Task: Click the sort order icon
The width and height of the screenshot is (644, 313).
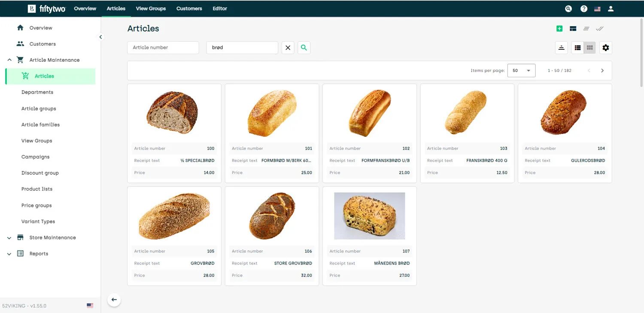Action: (x=561, y=48)
